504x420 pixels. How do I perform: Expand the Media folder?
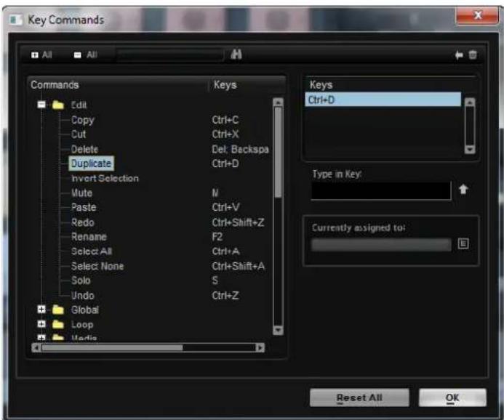pos(41,337)
